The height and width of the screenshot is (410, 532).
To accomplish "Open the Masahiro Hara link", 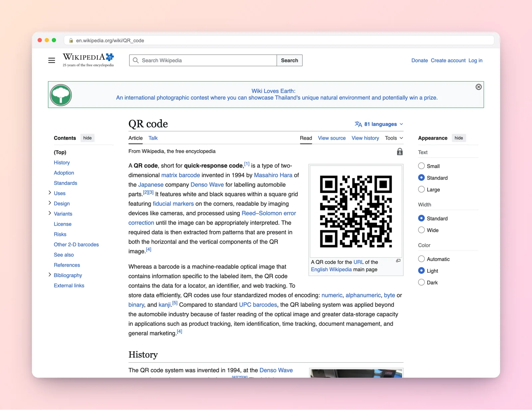I will coord(273,175).
